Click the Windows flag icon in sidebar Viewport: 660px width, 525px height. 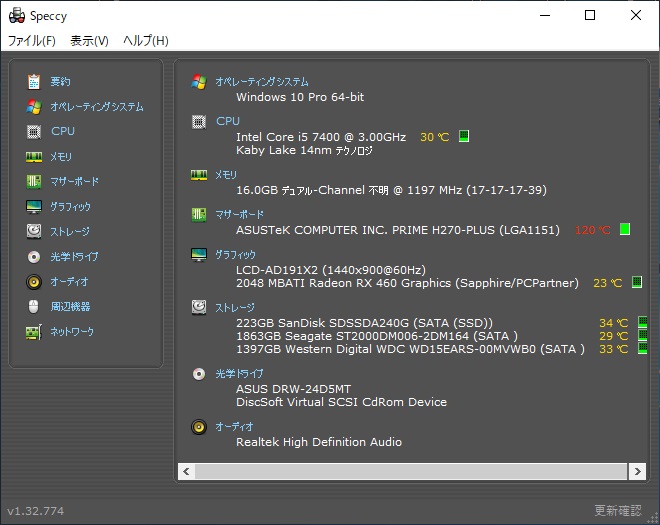[34, 107]
